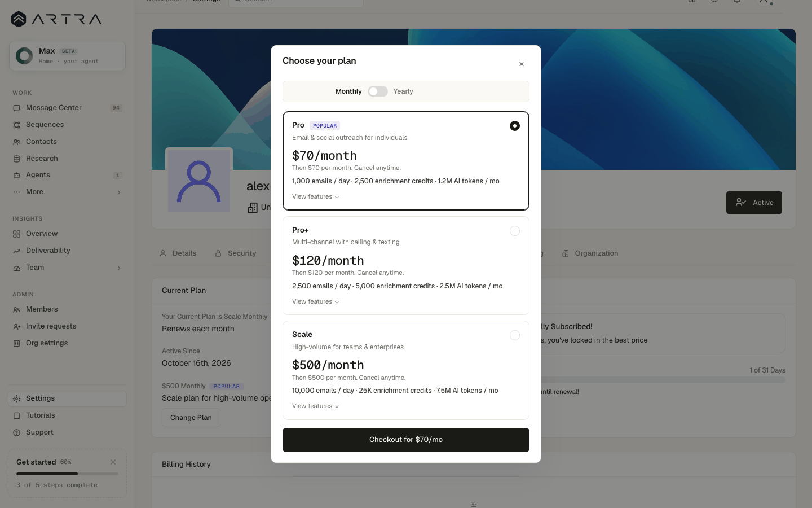Click Checkout for $70/mo button
Viewport: 812px width, 508px height.
[406, 440]
